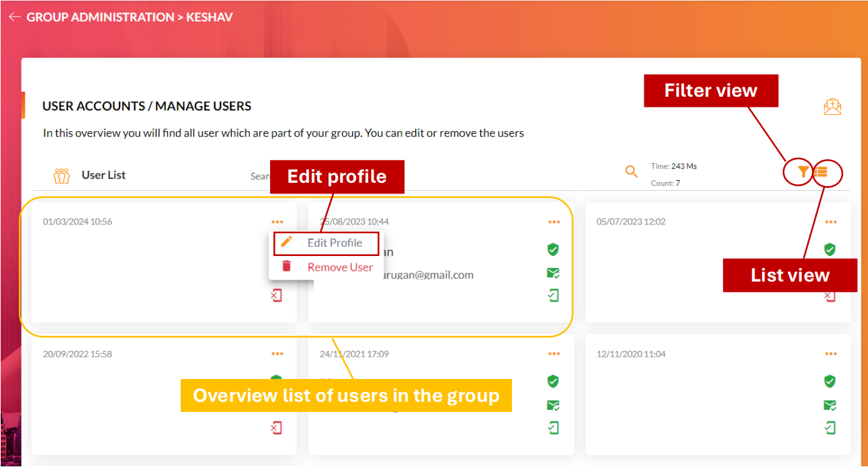The image size is (868, 467).
Task: Choose Remove User from the context menu
Action: [x=339, y=267]
